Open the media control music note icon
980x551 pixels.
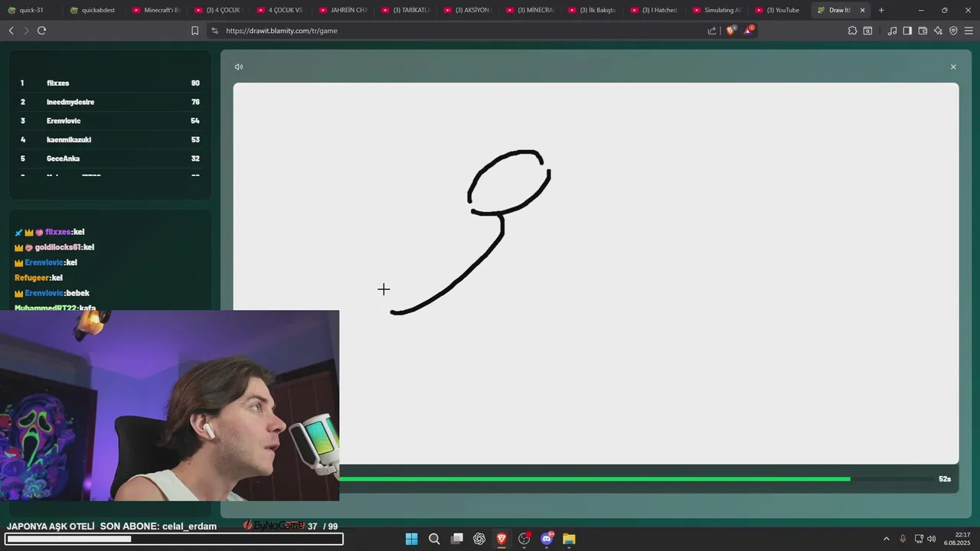(892, 31)
